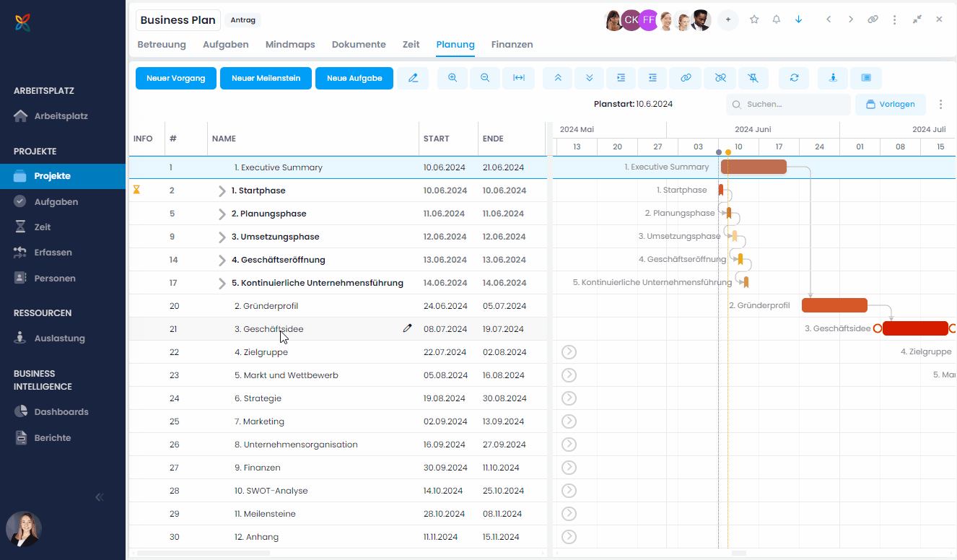The width and height of the screenshot is (957, 560).
Task: Open notifications bell icon
Action: [x=777, y=19]
